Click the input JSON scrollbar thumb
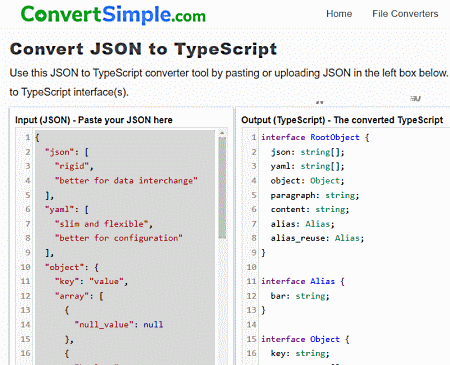The width and height of the screenshot is (450, 365). click(x=222, y=187)
